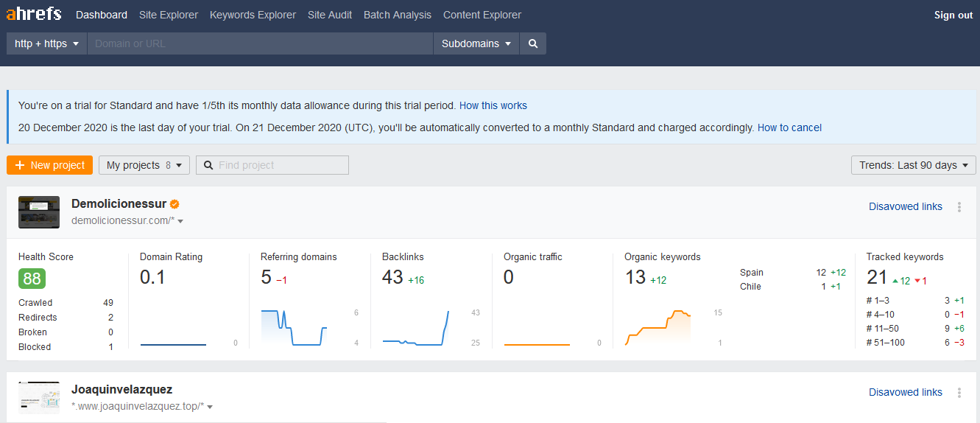Focus the Find project search box
The width and height of the screenshot is (980, 423).
[280, 165]
